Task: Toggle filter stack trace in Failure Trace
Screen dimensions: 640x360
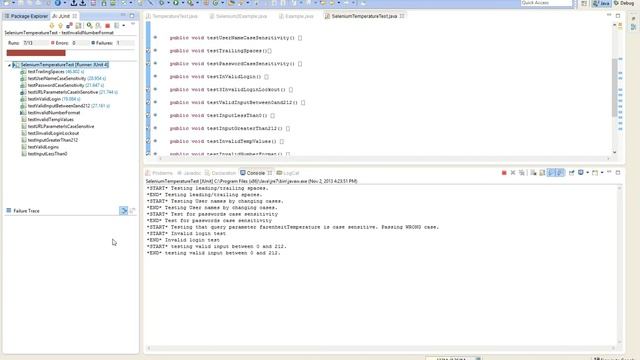Action: [123, 211]
